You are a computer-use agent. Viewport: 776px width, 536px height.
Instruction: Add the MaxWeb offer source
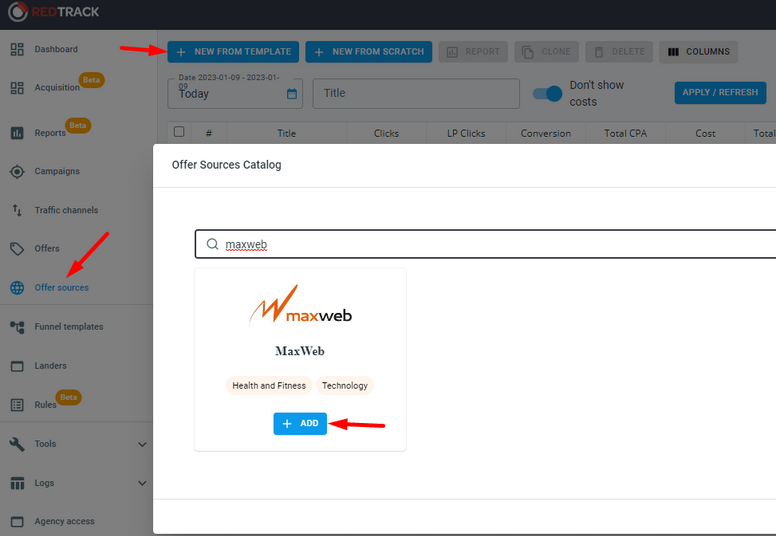300,424
